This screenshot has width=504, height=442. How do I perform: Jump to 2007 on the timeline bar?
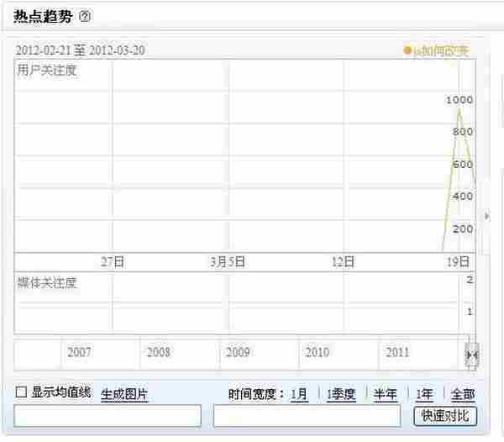(79, 353)
